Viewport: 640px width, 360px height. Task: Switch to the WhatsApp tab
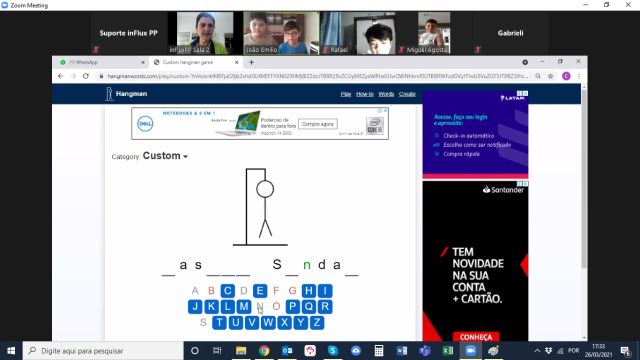[101, 62]
